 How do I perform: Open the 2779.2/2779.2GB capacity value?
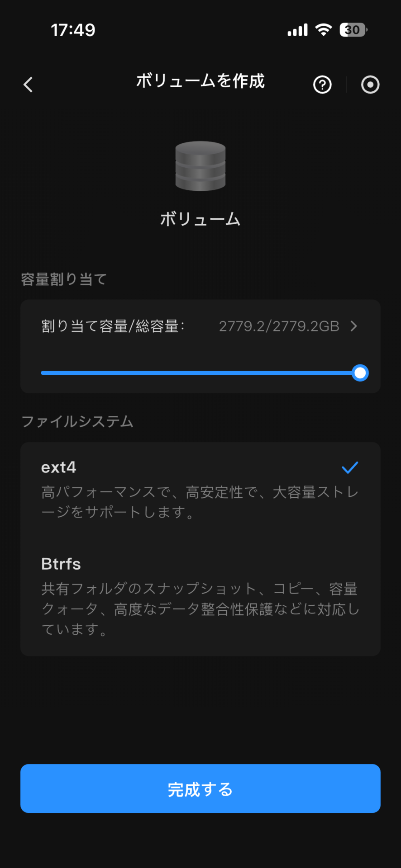(x=279, y=326)
